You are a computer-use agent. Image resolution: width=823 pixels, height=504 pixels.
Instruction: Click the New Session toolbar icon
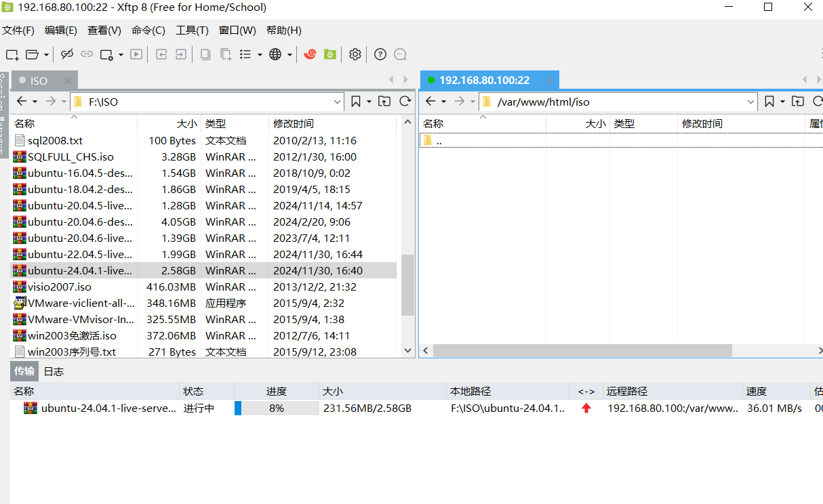click(x=12, y=54)
